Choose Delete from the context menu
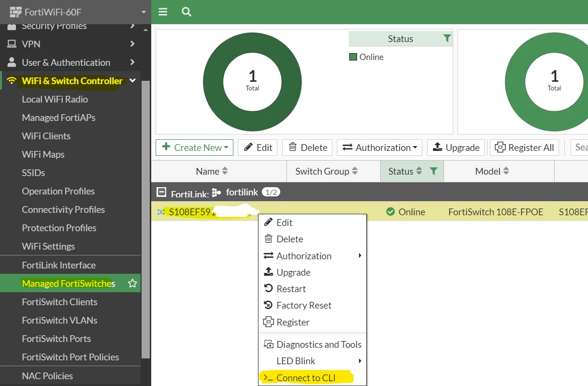588x386 pixels. point(312,239)
